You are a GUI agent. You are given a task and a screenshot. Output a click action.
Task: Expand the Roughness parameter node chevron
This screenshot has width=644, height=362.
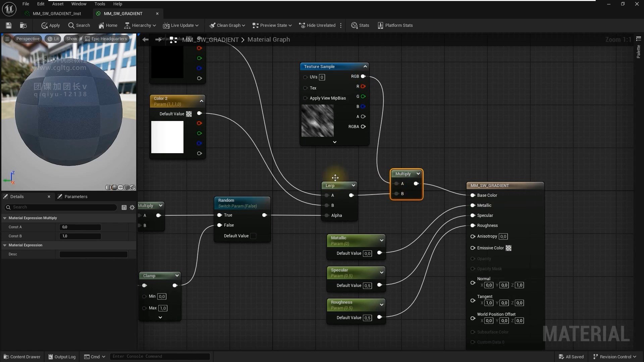coord(381,305)
